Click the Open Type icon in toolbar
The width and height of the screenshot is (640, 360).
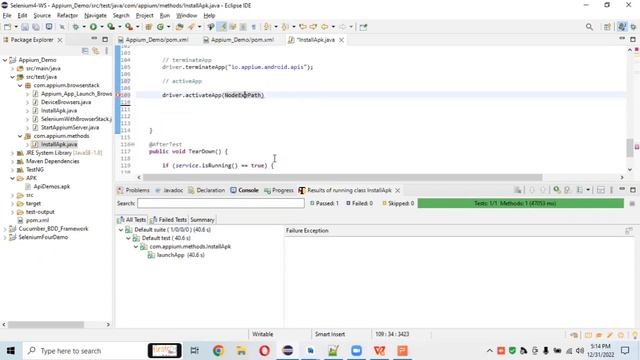click(x=180, y=27)
